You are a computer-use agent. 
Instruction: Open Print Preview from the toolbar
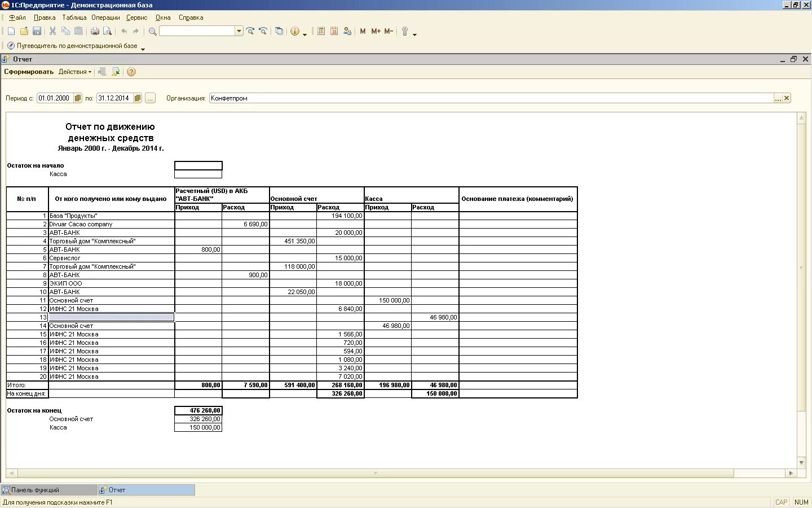point(108,32)
